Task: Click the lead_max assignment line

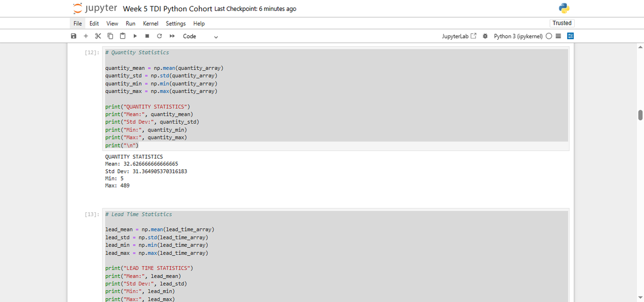Action: tap(157, 253)
